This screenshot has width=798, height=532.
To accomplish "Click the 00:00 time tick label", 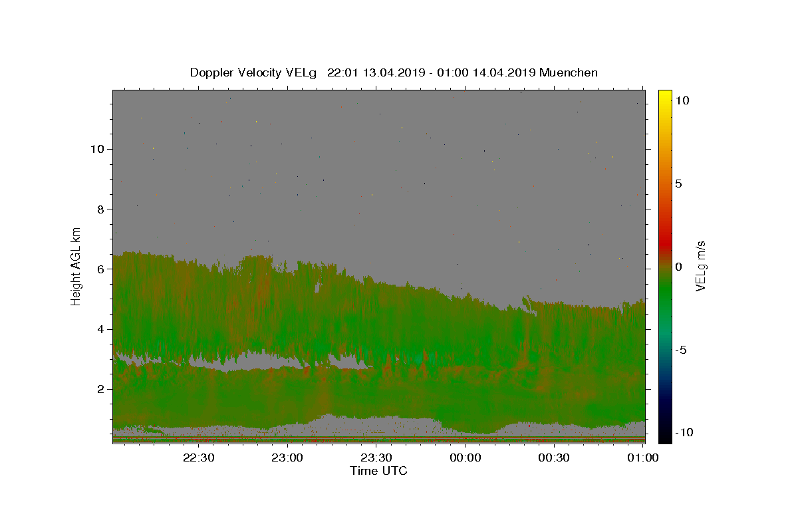I will [465, 458].
